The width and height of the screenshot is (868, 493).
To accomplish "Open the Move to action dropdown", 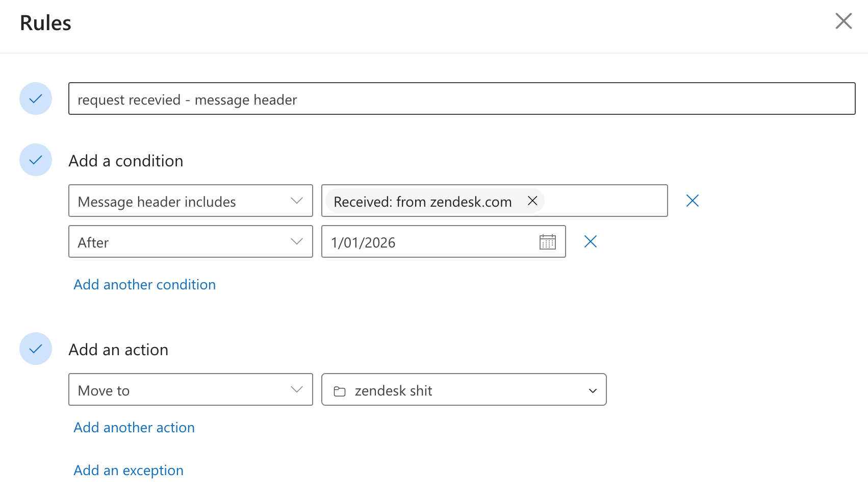I will [x=190, y=390].
